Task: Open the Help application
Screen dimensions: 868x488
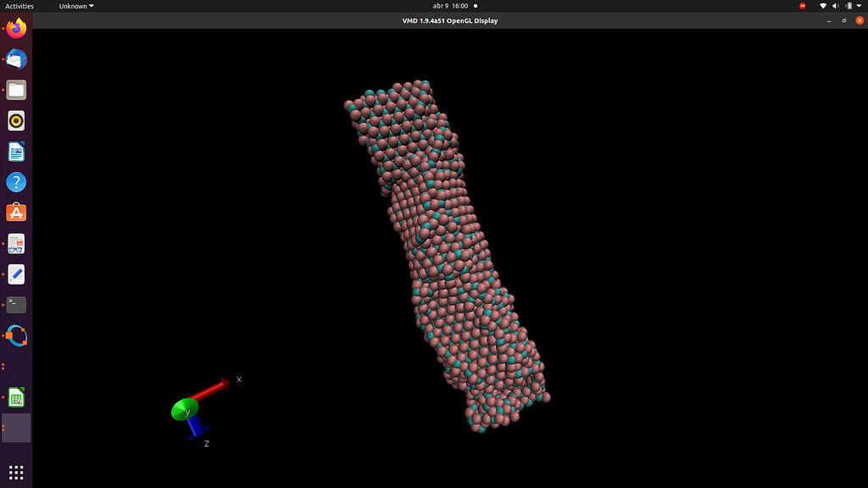Action: point(16,181)
